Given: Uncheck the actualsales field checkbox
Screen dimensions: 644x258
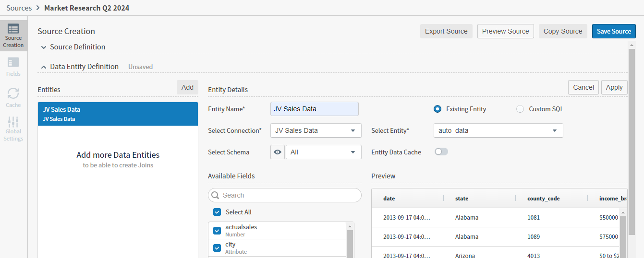Looking at the screenshot, I should pyautogui.click(x=217, y=231).
